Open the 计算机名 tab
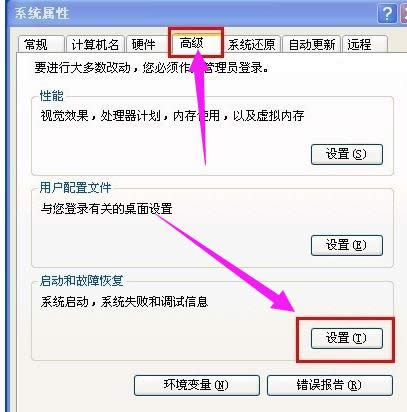 click(95, 44)
